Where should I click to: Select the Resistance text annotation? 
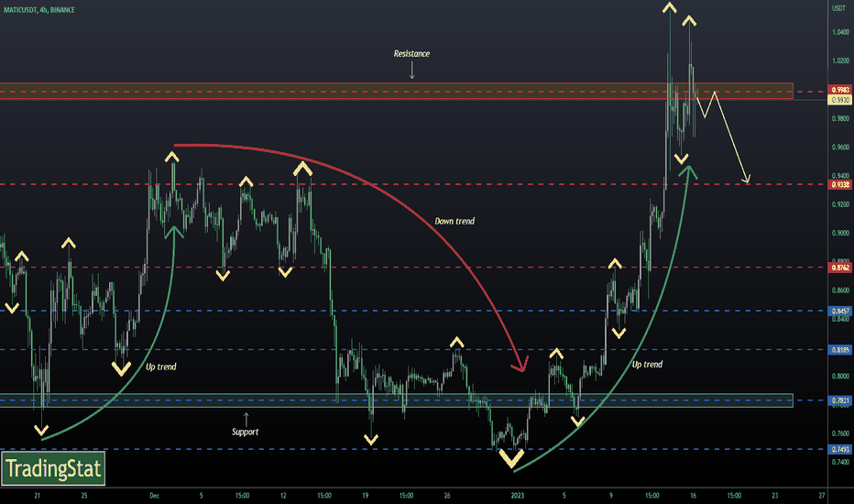411,53
